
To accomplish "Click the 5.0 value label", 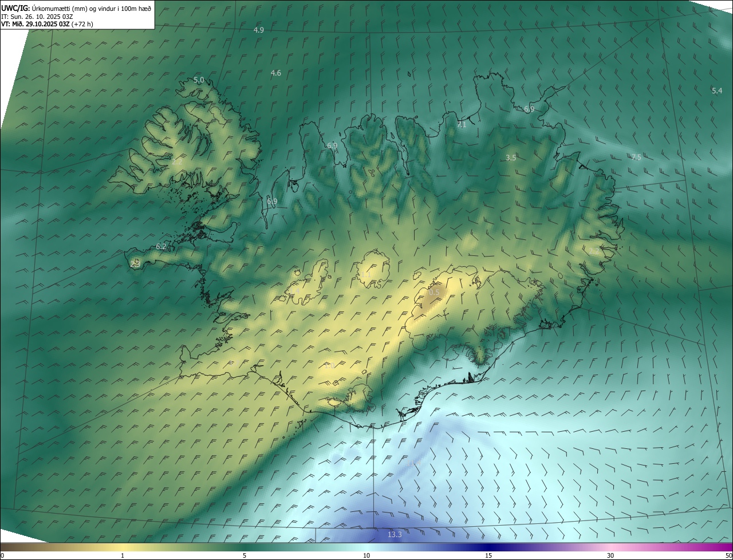I will [199, 80].
